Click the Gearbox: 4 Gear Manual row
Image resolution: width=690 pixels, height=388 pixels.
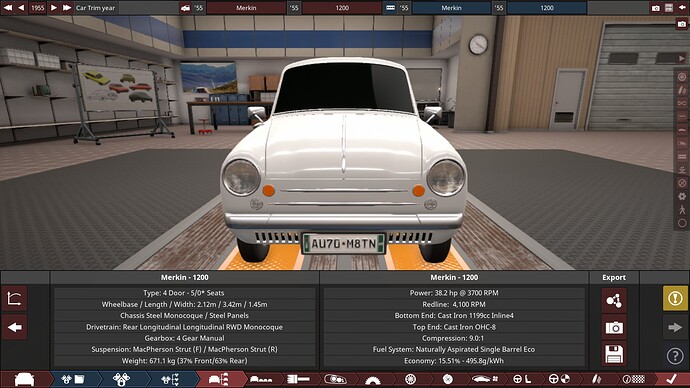184,338
